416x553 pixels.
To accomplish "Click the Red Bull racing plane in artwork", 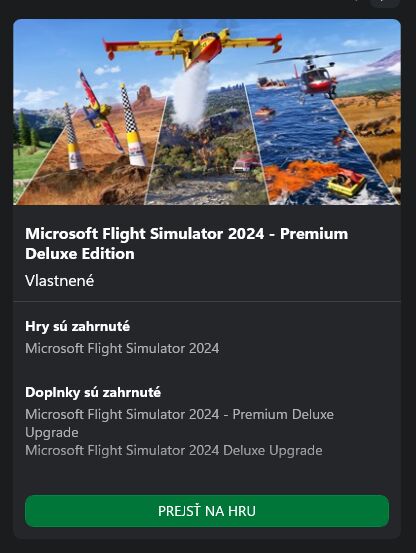I will click(99, 111).
